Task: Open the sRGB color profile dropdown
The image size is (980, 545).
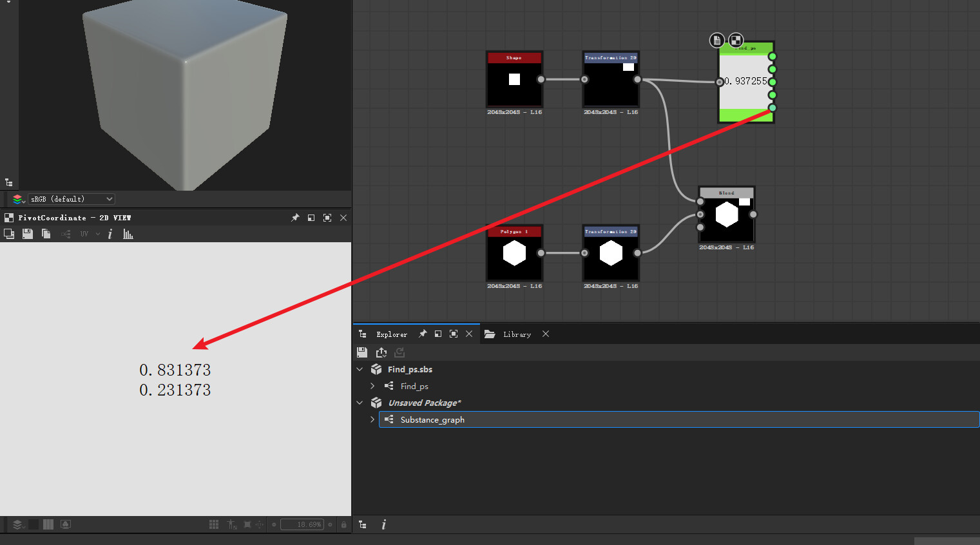Action: [x=71, y=198]
